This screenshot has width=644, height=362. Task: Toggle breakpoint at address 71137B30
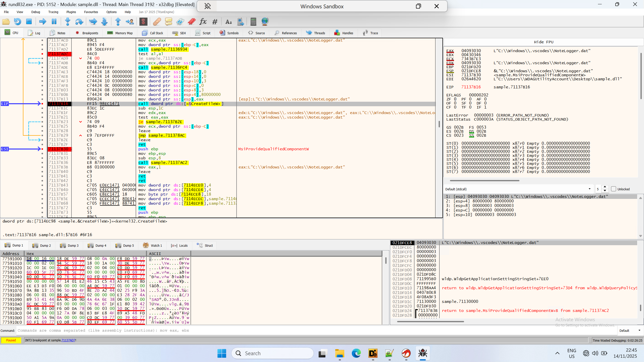click(x=42, y=149)
